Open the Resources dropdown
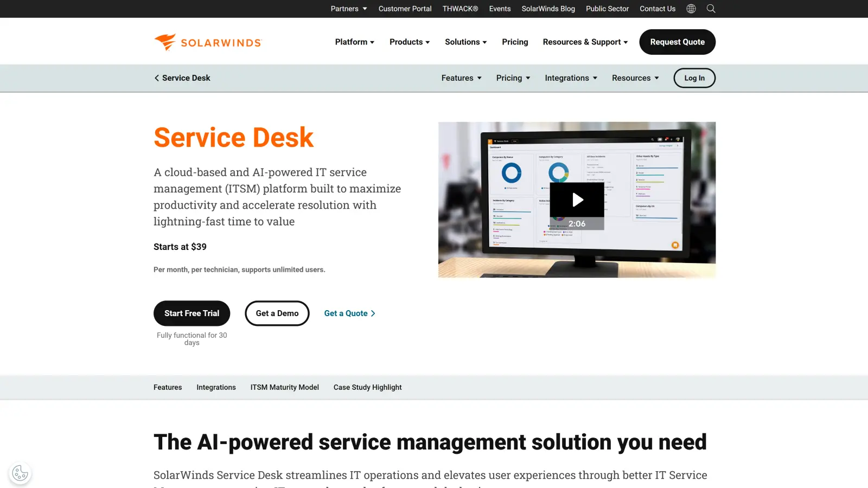868x488 pixels. (x=636, y=78)
